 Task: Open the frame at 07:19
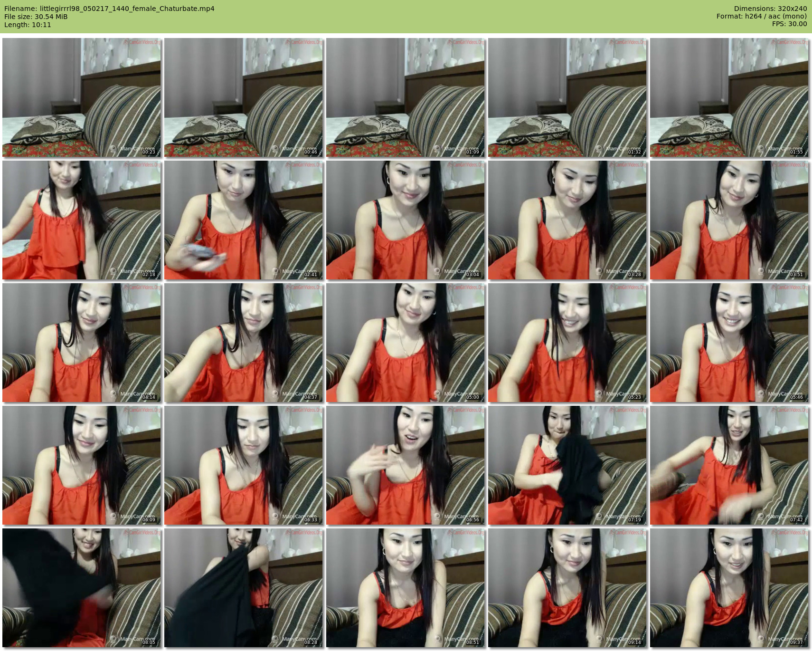coord(567,465)
